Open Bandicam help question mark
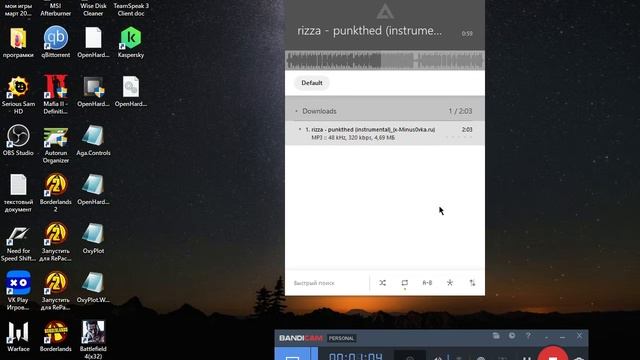Viewport: 640px width, 360px height. click(528, 336)
